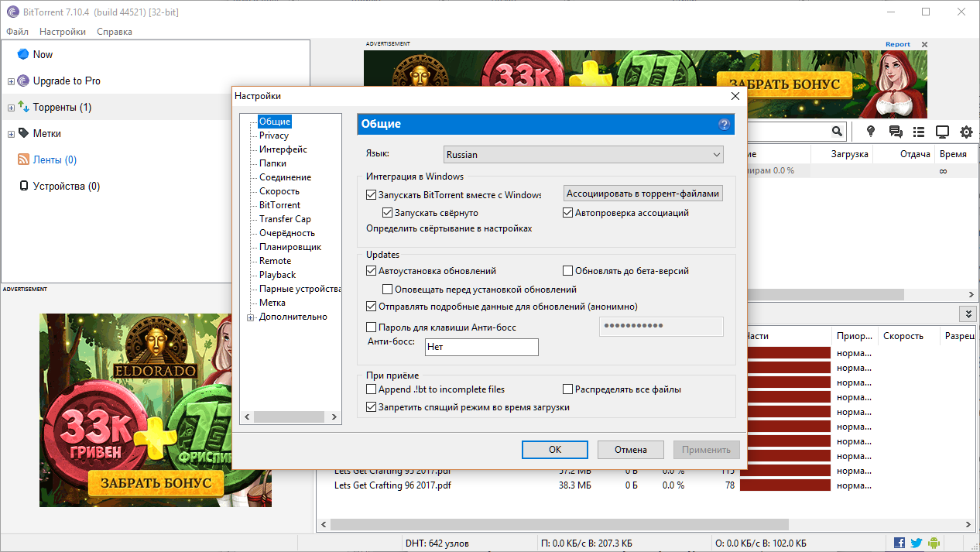The height and width of the screenshot is (552, 980).
Task: Expand the Upgrade to Pro sidebar node
Action: click(11, 81)
